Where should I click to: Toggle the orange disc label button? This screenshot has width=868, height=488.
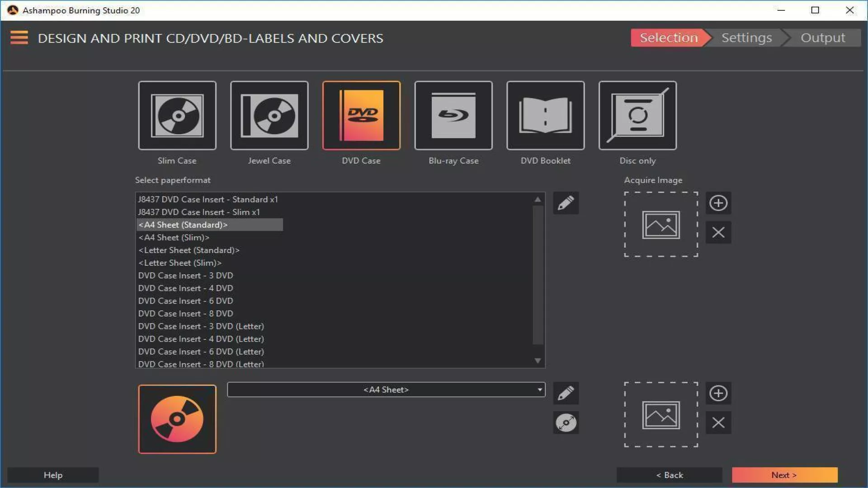point(177,419)
